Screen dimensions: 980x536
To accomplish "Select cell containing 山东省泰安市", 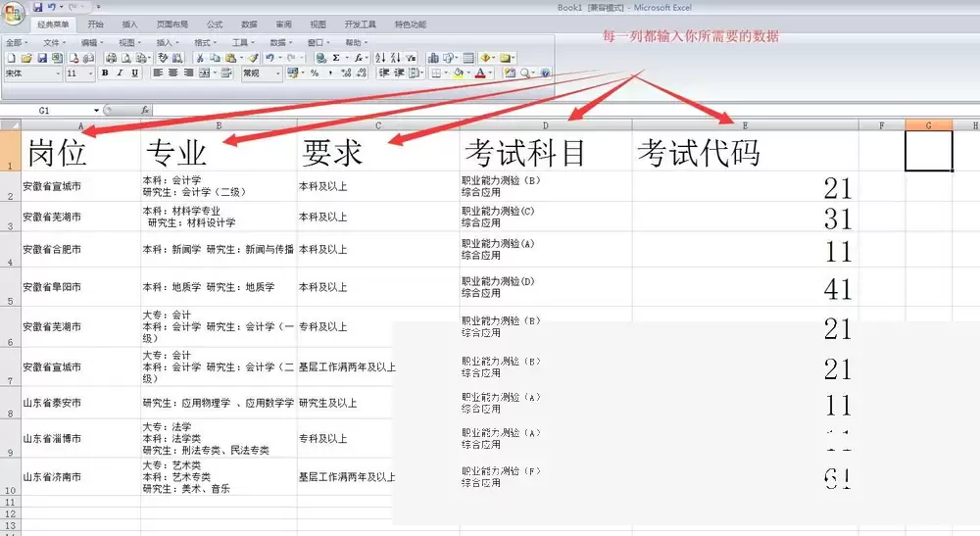I will click(80, 403).
